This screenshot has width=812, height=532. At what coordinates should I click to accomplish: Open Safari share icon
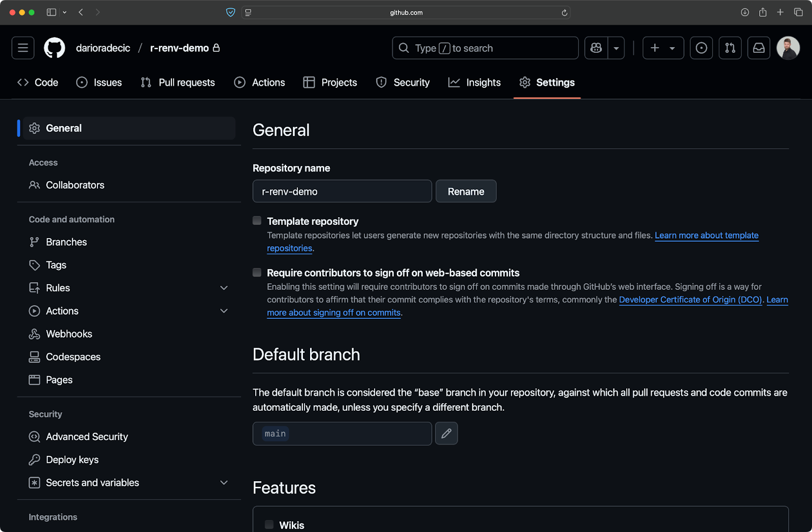pos(763,12)
